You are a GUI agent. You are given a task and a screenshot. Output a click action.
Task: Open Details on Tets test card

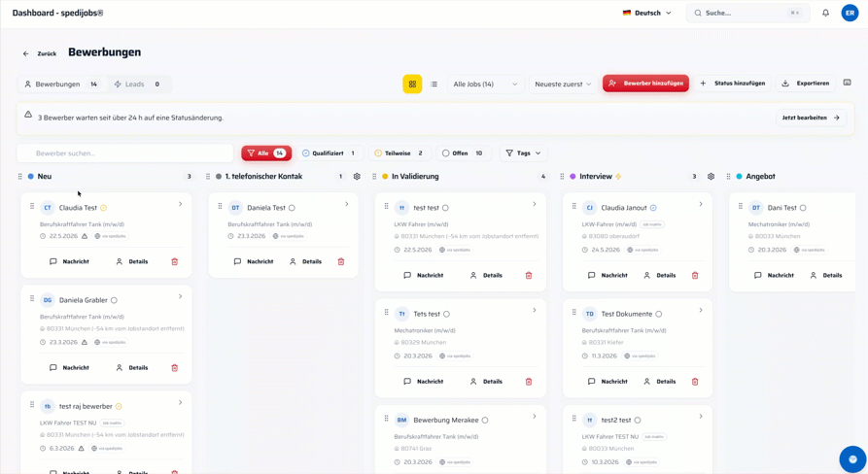tap(486, 382)
